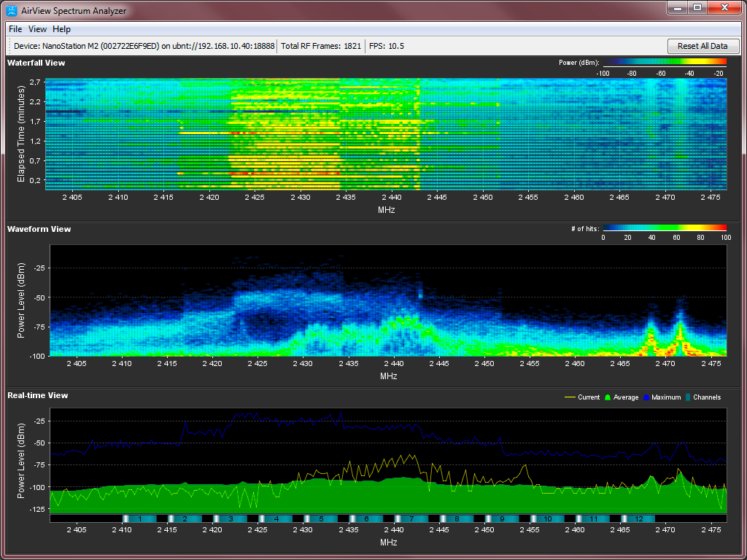The width and height of the screenshot is (747, 560).
Task: Click the Power (dBm) color scale bar
Action: pyautogui.click(x=665, y=63)
